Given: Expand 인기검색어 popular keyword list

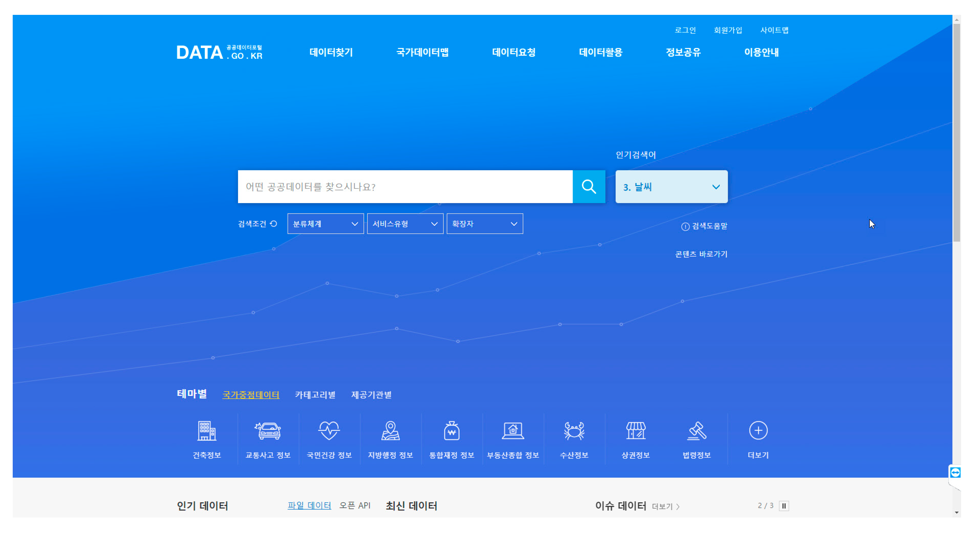Looking at the screenshot, I should click(716, 187).
